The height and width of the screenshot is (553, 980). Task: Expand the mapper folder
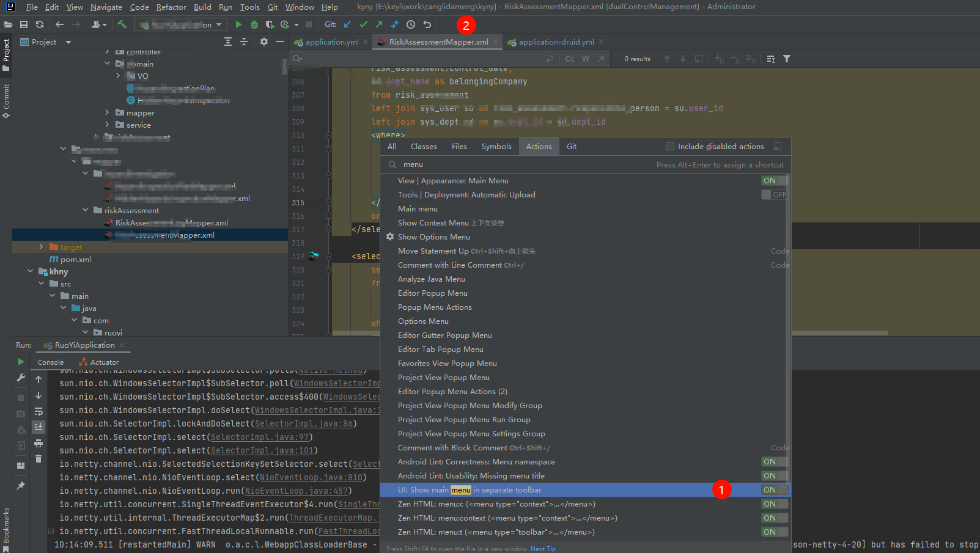point(107,112)
